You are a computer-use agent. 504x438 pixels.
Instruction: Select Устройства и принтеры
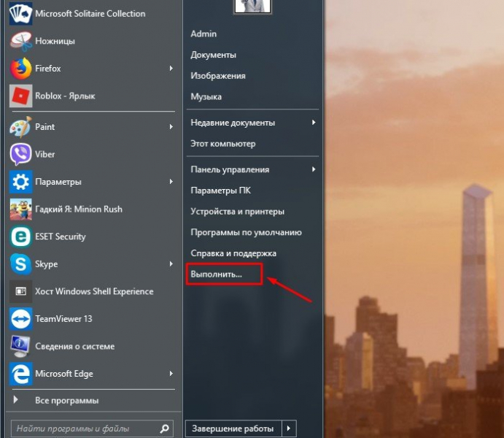pos(237,212)
